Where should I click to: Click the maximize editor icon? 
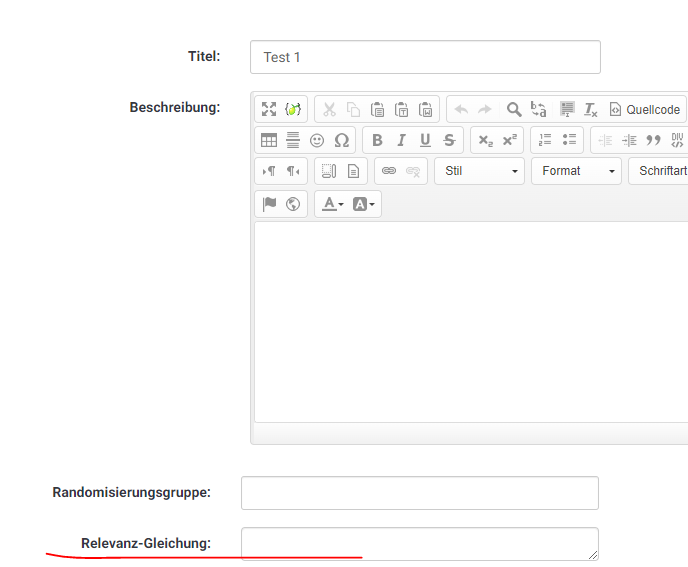click(x=269, y=109)
